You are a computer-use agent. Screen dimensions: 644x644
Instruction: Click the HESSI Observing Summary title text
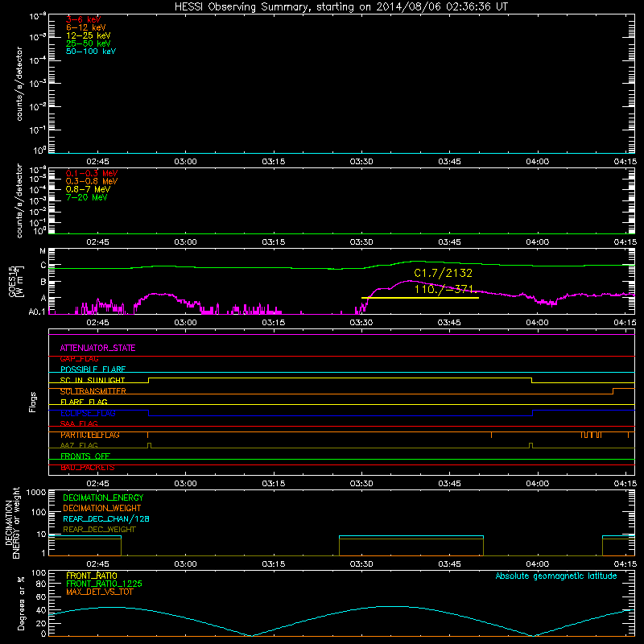coord(341,7)
